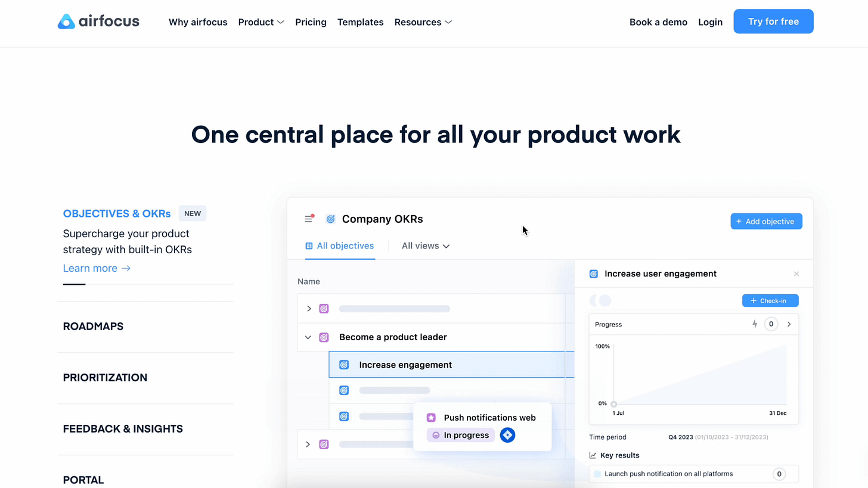Click the lightning bolt icon in Progress
Image resolution: width=868 pixels, height=488 pixels.
[755, 324]
